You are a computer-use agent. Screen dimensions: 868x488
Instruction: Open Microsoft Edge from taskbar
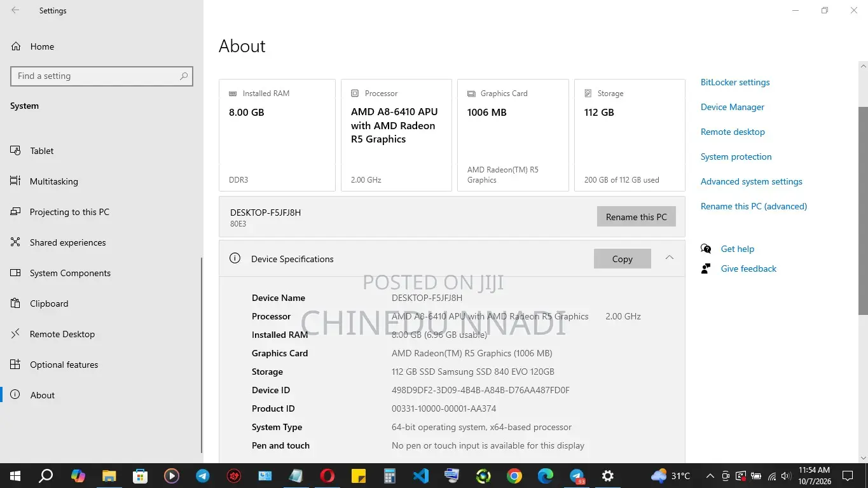[x=545, y=476]
